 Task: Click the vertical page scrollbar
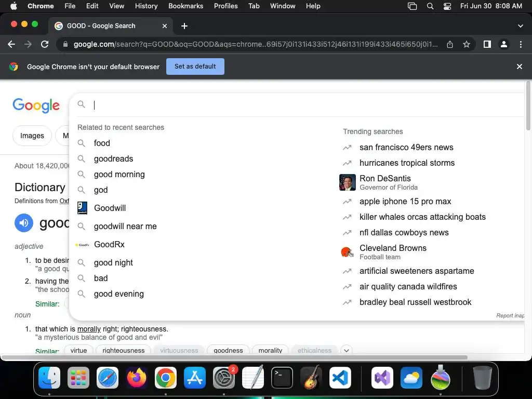pos(528,105)
